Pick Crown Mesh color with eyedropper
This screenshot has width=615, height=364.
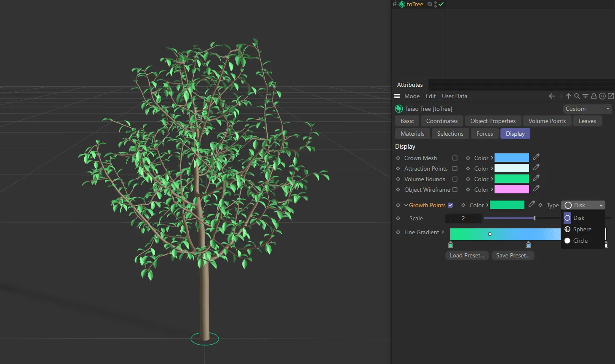click(x=536, y=157)
